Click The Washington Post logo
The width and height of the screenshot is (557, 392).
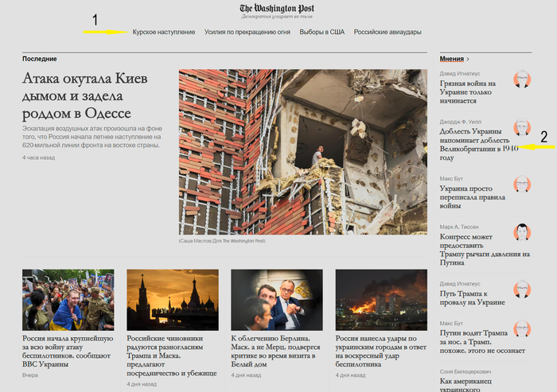[x=277, y=9]
